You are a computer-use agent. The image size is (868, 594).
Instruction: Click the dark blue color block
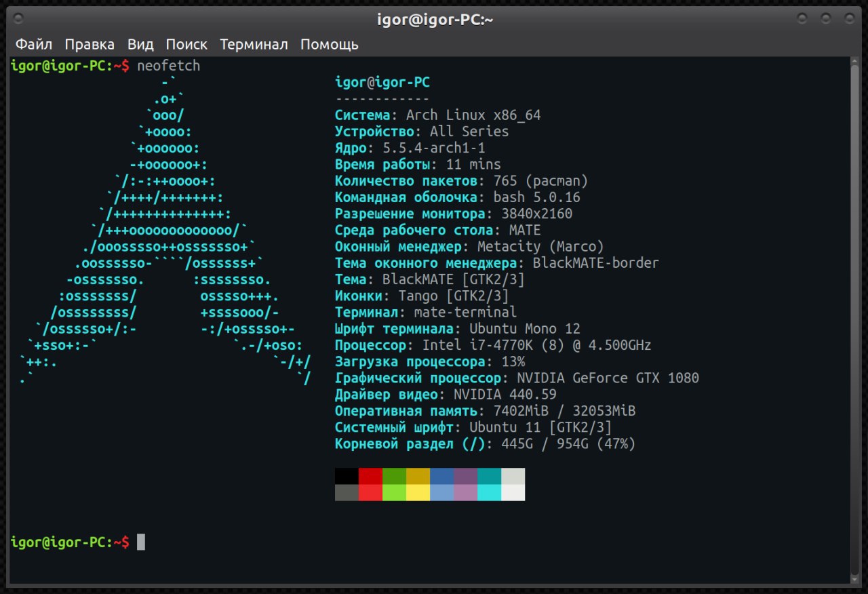441,476
